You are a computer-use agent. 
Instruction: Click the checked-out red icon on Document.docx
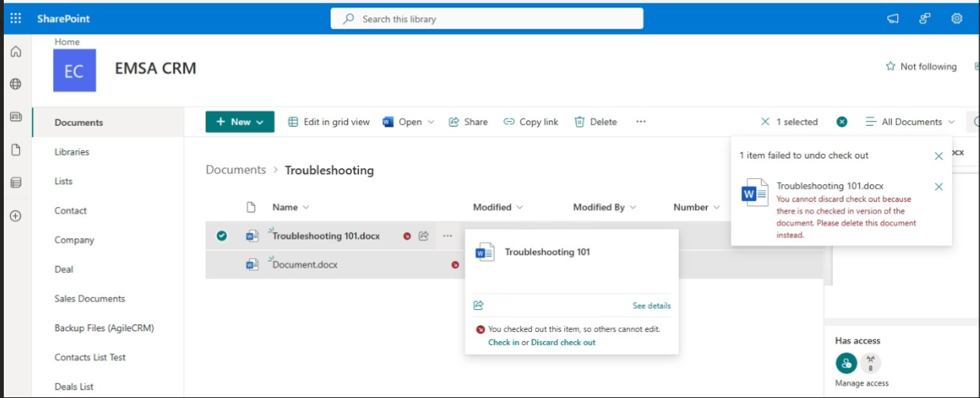[x=455, y=265]
